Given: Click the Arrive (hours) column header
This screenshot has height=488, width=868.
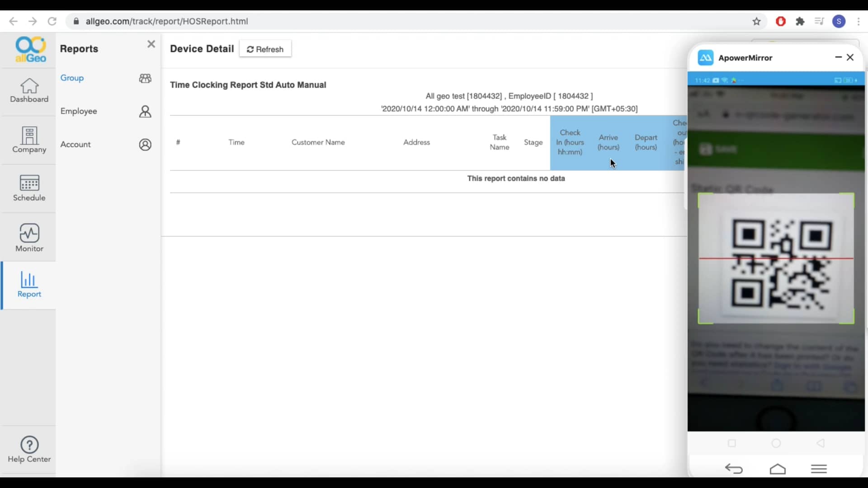Looking at the screenshot, I should tap(609, 142).
